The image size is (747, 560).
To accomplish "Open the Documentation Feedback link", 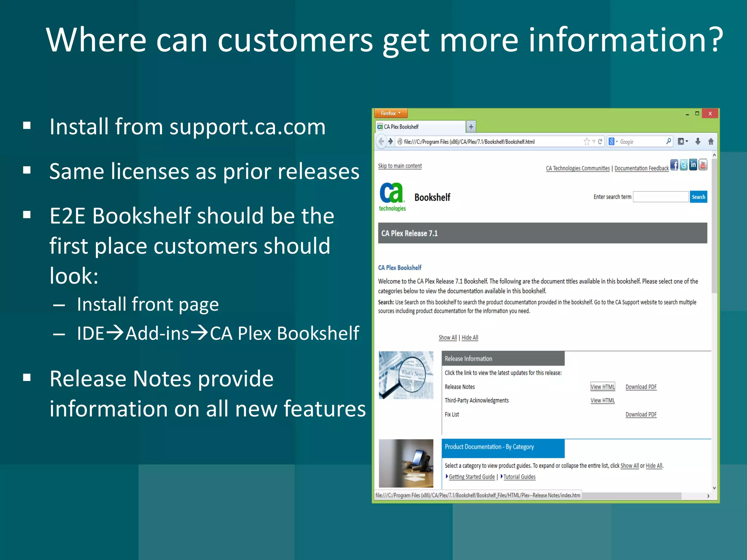I will (642, 168).
